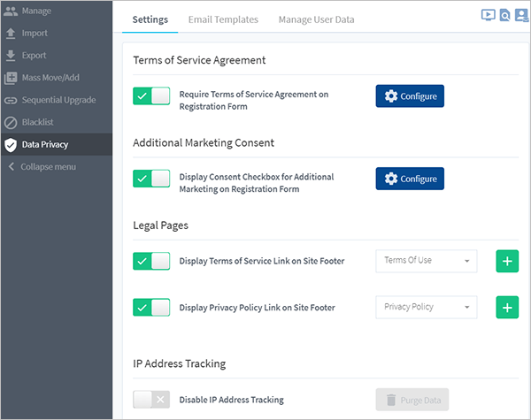Click the Export download arrow icon
531x420 pixels.
pyautogui.click(x=11, y=56)
